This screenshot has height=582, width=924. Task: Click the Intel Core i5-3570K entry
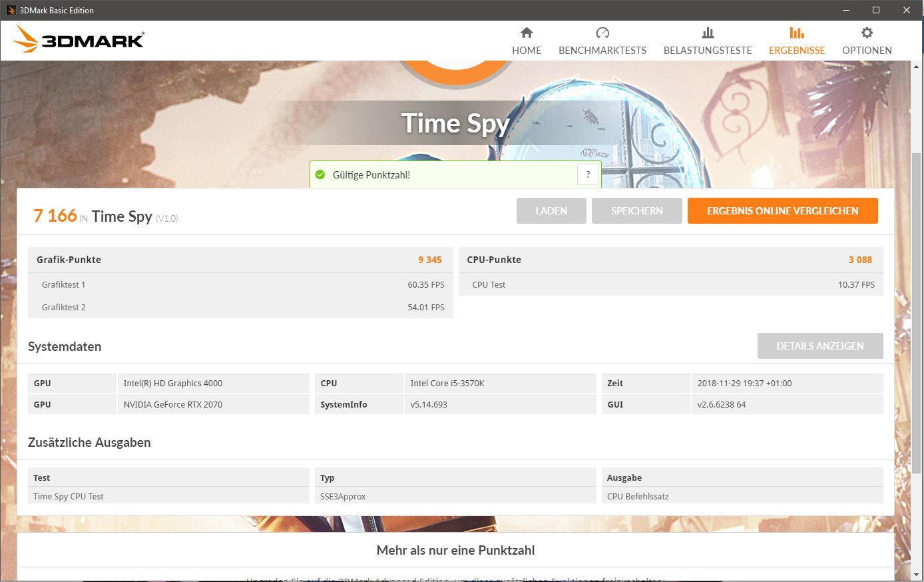[447, 383]
